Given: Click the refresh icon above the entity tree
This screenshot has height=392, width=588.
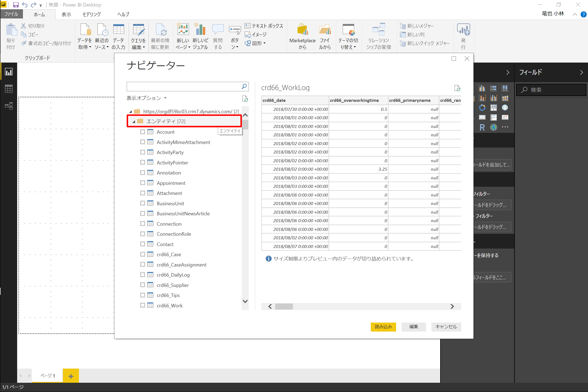Looking at the screenshot, I should (245, 99).
